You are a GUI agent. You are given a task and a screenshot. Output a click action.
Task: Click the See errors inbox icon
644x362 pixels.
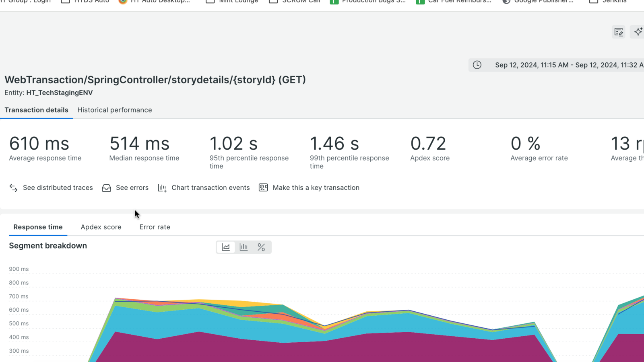tap(106, 188)
